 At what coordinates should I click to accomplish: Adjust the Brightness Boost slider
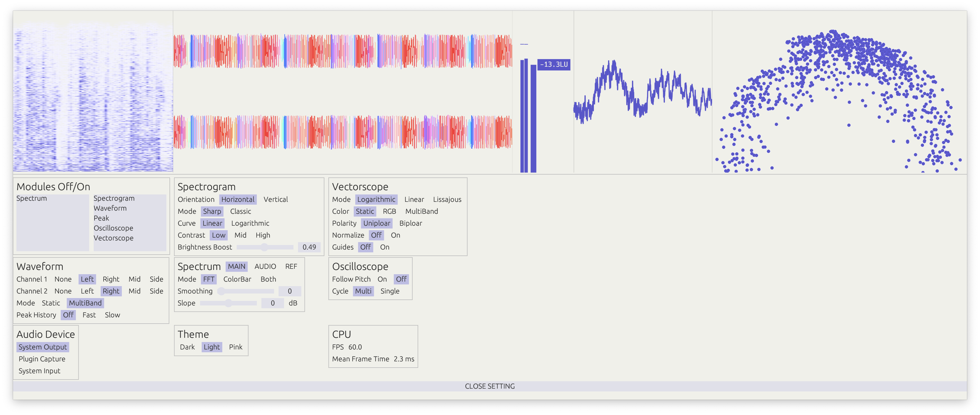pos(264,247)
